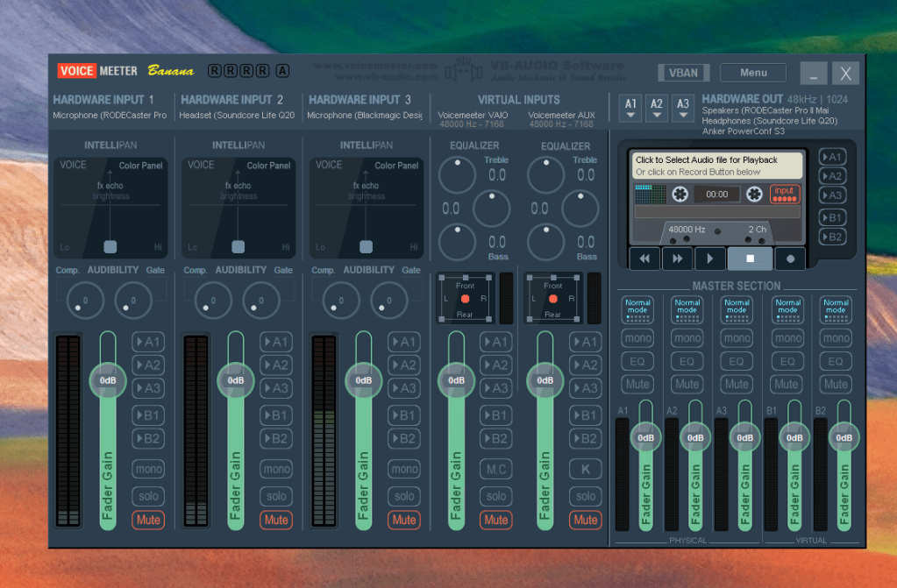This screenshot has height=588, width=897.
Task: Set master bus A3 to mono
Action: click(737, 338)
